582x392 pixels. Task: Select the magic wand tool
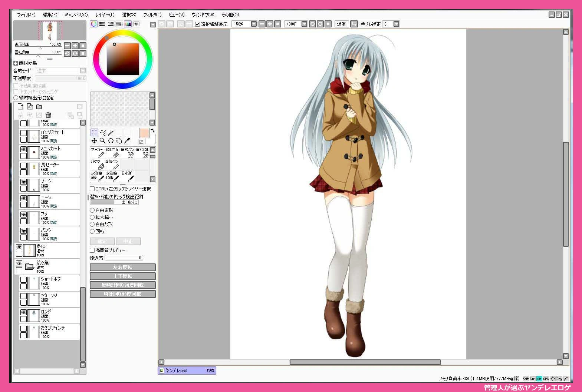pyautogui.click(x=111, y=132)
